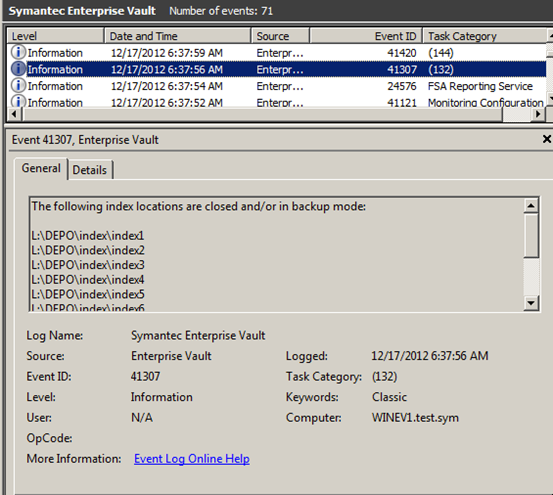Screen dimensions: 553x495
Task: Click left arrow of event list horizontal scrollbar
Action: point(14,114)
